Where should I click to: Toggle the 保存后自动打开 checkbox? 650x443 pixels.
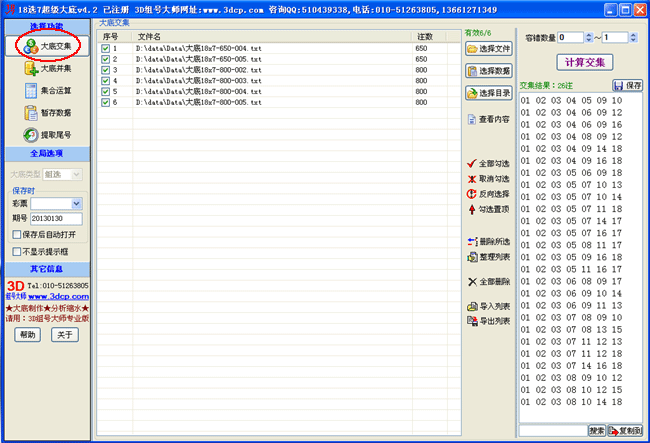(x=16, y=234)
